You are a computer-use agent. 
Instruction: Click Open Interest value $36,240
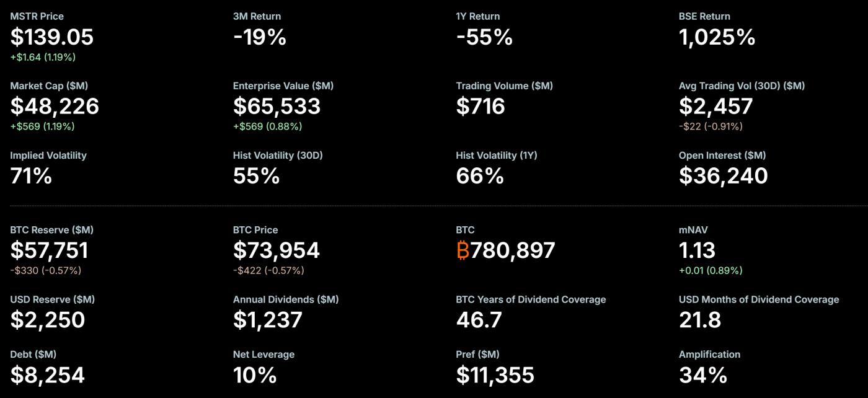tap(723, 176)
